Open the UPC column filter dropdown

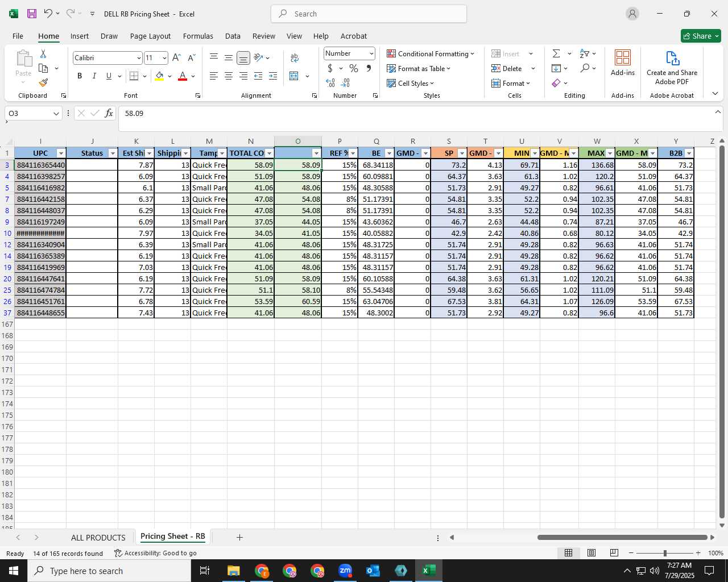(61, 153)
